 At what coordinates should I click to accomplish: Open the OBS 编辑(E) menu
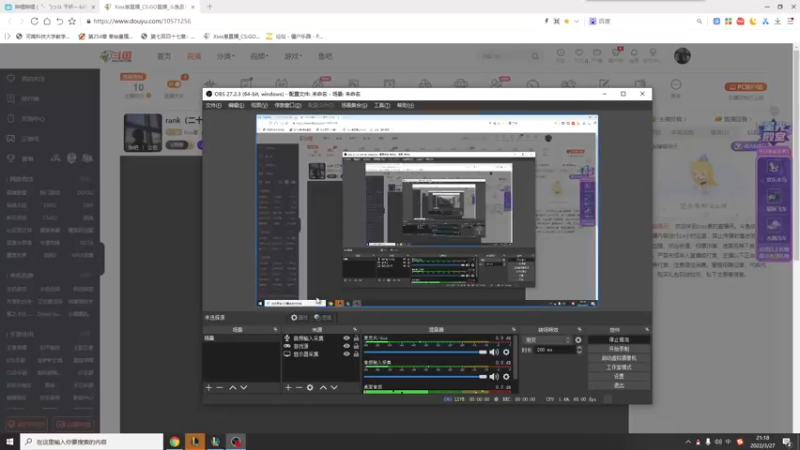coord(236,106)
